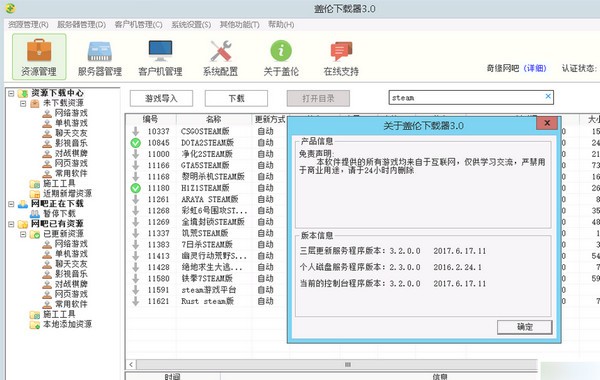The image size is (600, 380).
Task: Clear the steam search box with X
Action: (548, 96)
